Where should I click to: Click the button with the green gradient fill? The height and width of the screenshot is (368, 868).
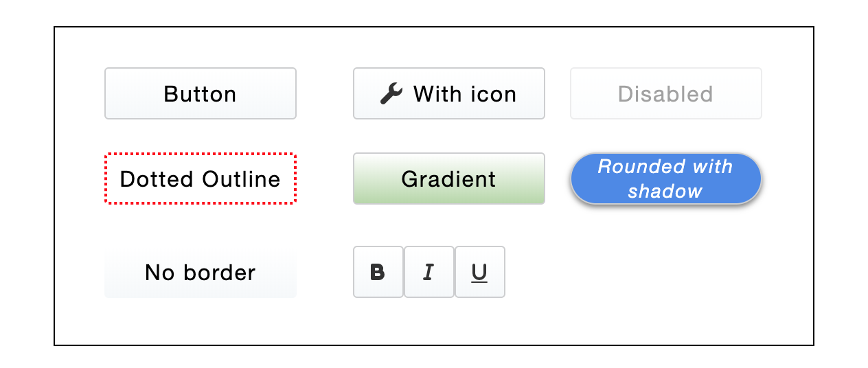click(x=449, y=179)
